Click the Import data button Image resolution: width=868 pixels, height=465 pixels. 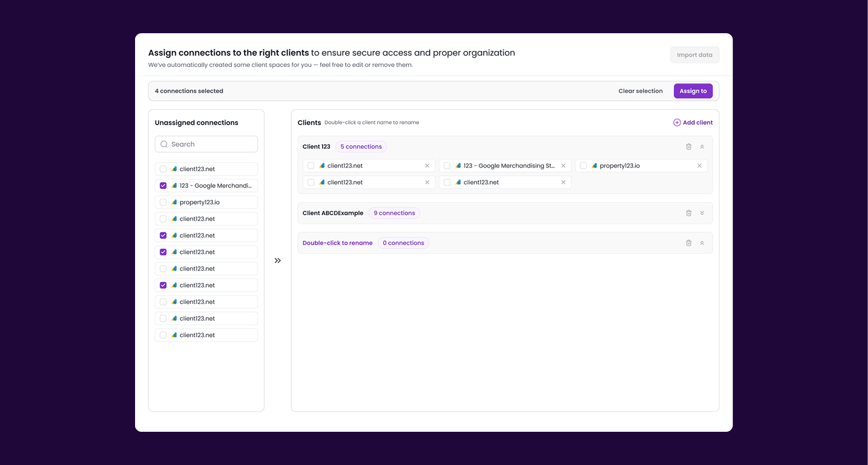[695, 55]
